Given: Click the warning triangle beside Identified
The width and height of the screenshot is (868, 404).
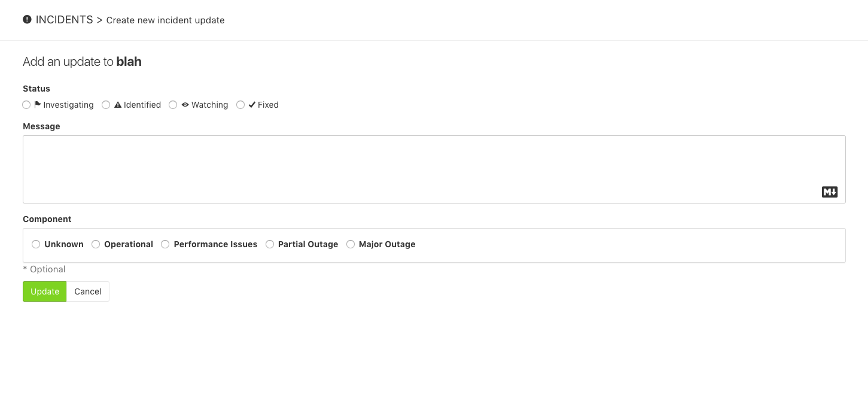Looking at the screenshot, I should pyautogui.click(x=118, y=104).
